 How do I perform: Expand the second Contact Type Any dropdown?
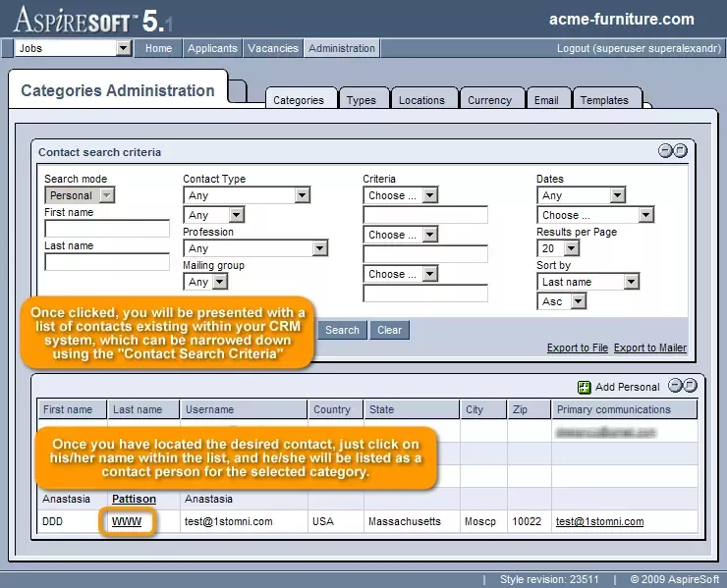click(x=214, y=215)
